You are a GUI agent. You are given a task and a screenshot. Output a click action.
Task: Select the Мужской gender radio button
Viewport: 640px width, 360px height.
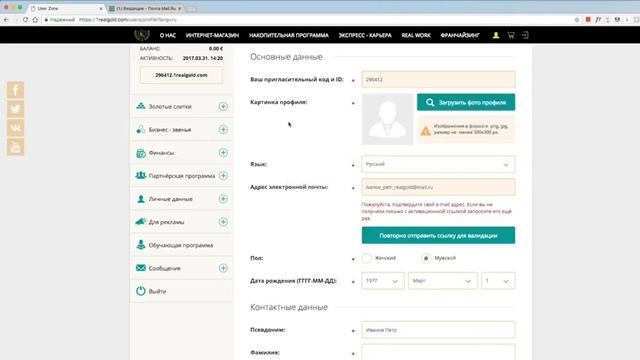(x=426, y=258)
